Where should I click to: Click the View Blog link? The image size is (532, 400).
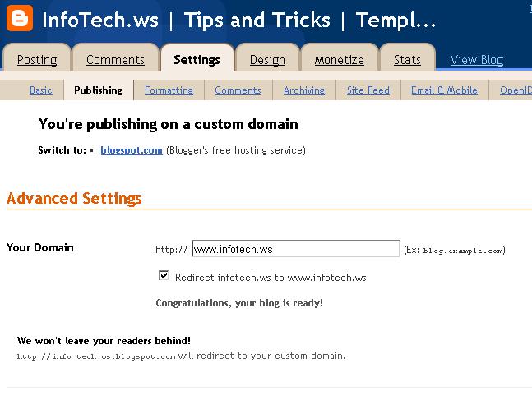pos(477,60)
